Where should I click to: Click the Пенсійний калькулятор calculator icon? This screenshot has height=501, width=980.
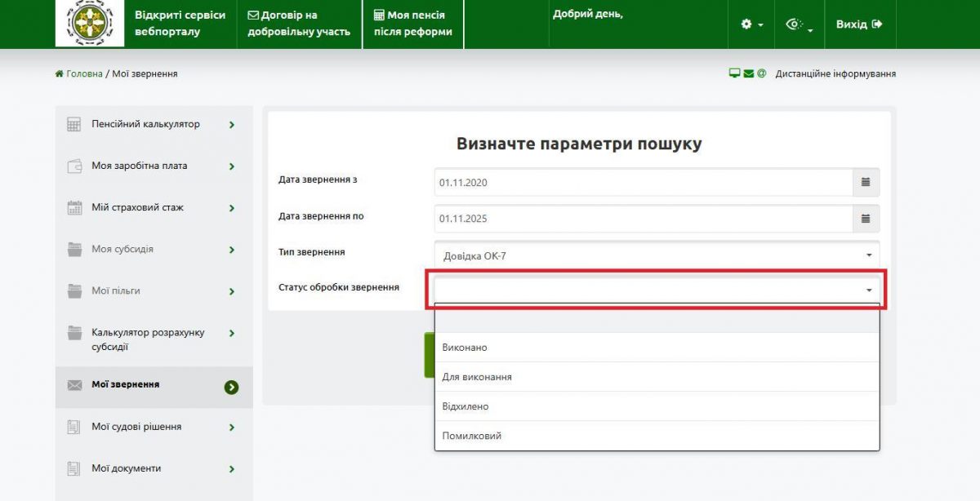[74, 125]
